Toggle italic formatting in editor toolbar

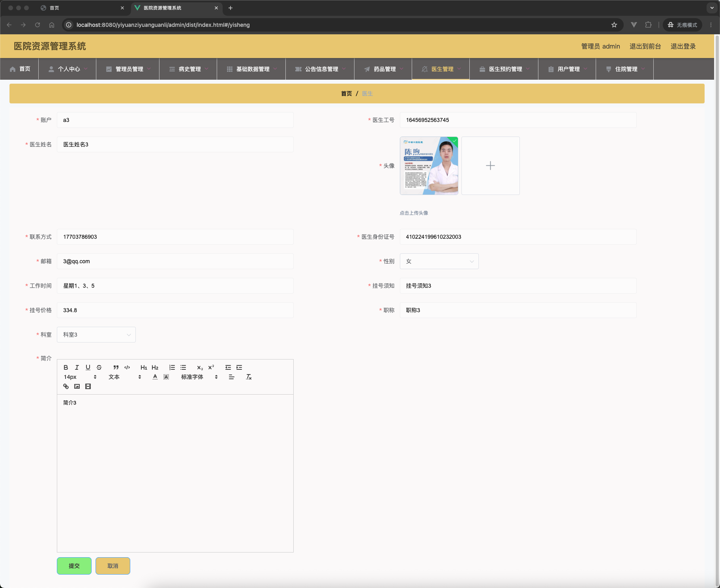pos(77,367)
